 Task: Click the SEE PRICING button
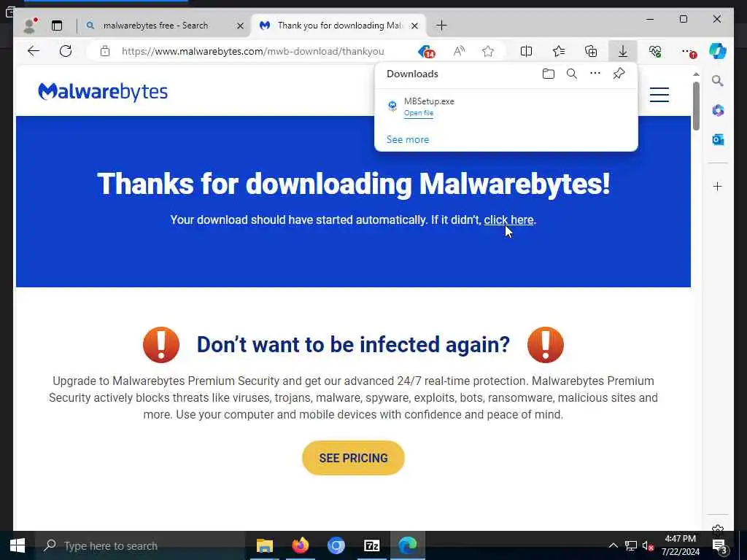pyautogui.click(x=353, y=458)
